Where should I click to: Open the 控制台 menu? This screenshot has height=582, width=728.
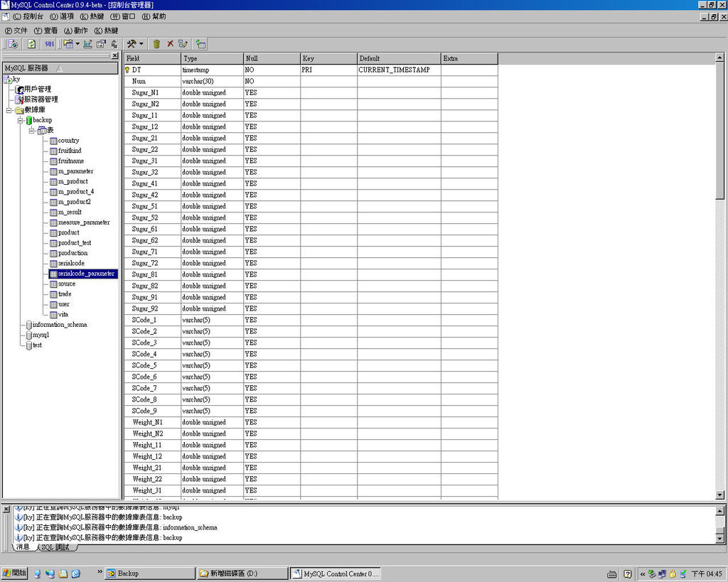(x=28, y=16)
